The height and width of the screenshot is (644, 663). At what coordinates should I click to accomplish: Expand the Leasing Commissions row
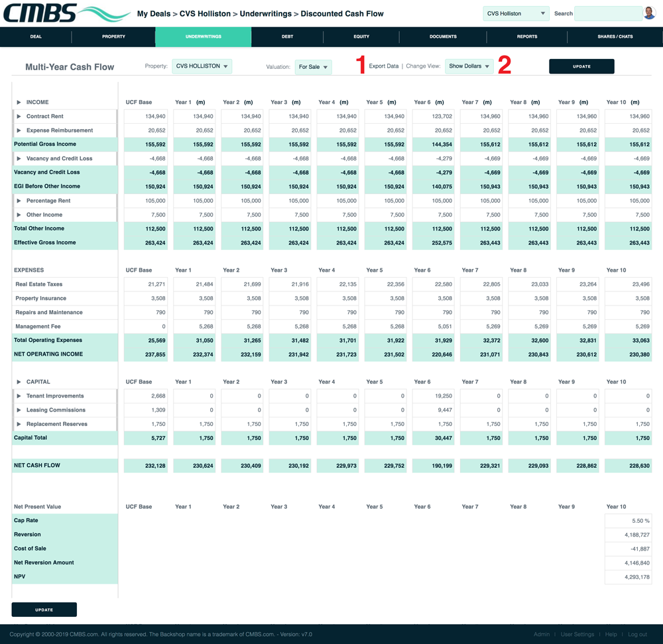click(19, 410)
